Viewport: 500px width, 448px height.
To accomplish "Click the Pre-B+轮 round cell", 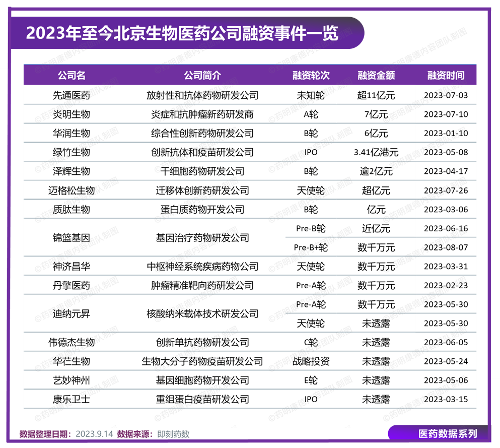I will 311,247.
